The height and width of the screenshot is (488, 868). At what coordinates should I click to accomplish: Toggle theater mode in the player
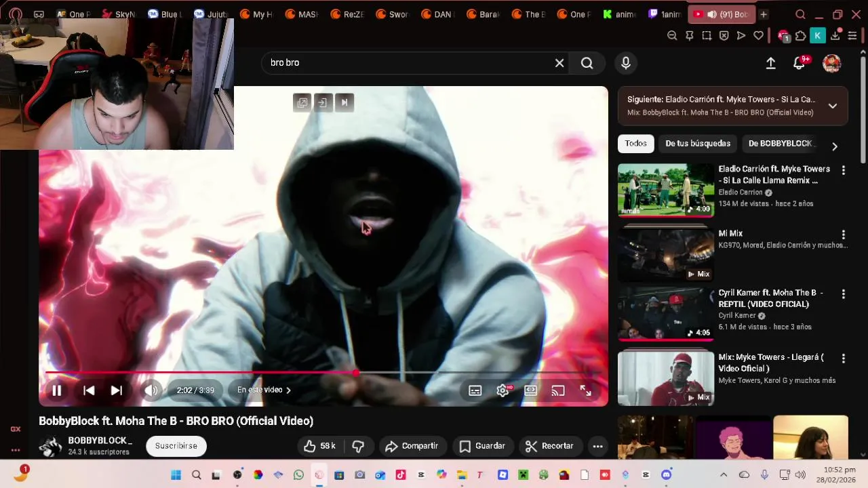coord(531,390)
